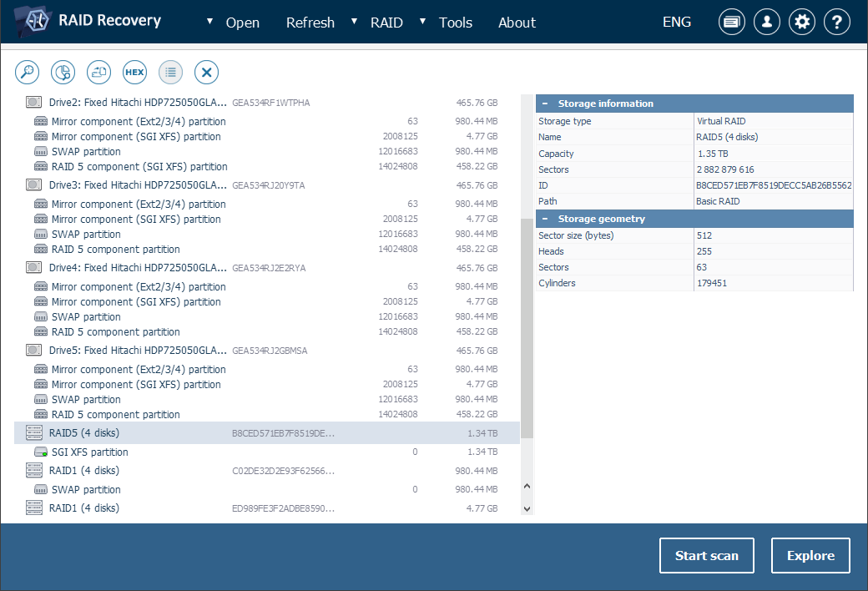
Task: Click the user account icon
Action: pos(767,23)
